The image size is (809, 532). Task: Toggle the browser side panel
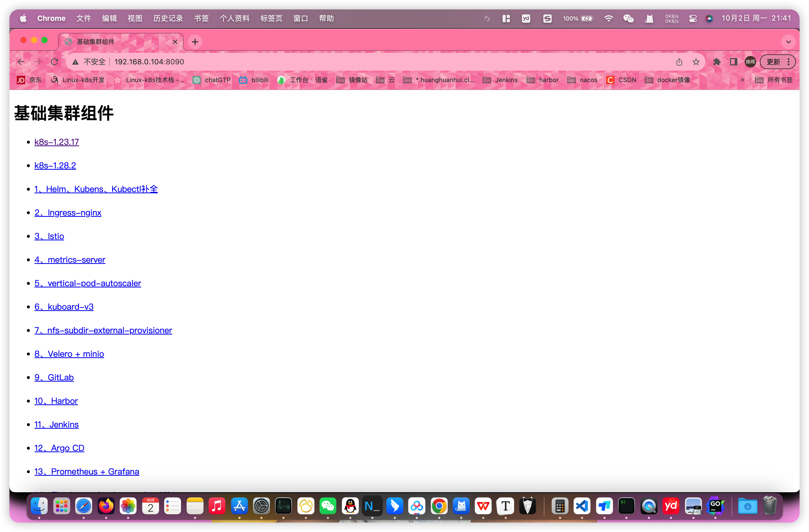click(733, 62)
